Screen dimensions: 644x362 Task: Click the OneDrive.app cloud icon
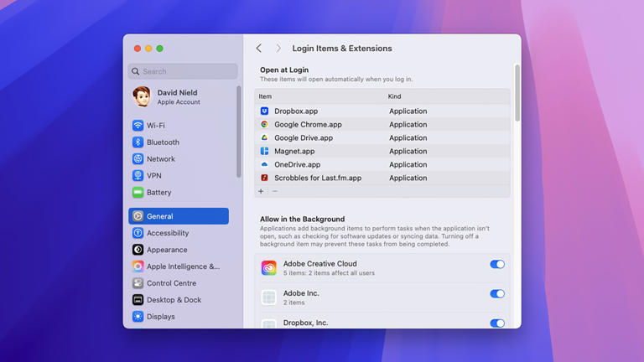(x=264, y=164)
